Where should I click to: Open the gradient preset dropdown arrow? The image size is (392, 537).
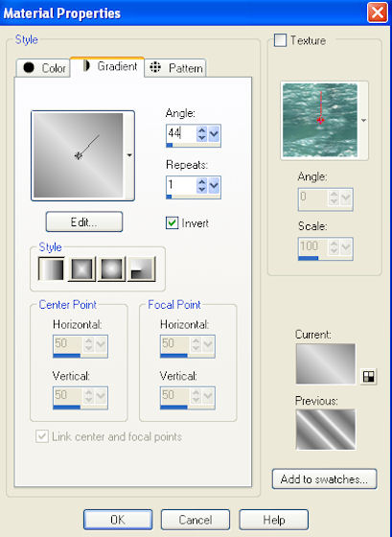(x=129, y=155)
